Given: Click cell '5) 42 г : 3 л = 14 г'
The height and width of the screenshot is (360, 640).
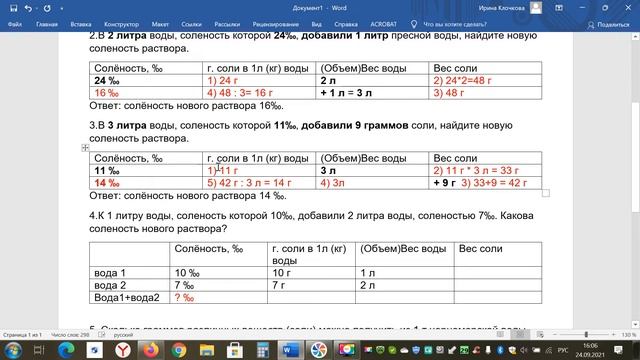Looking at the screenshot, I should pos(249,183).
